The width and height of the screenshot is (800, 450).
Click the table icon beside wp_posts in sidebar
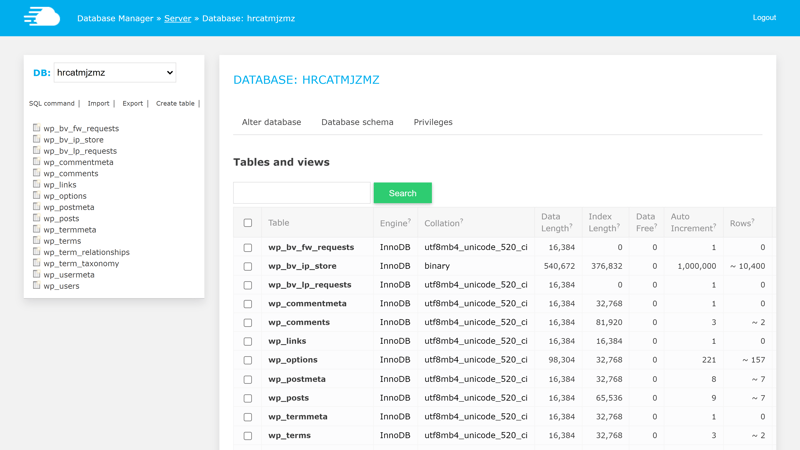[x=36, y=218]
